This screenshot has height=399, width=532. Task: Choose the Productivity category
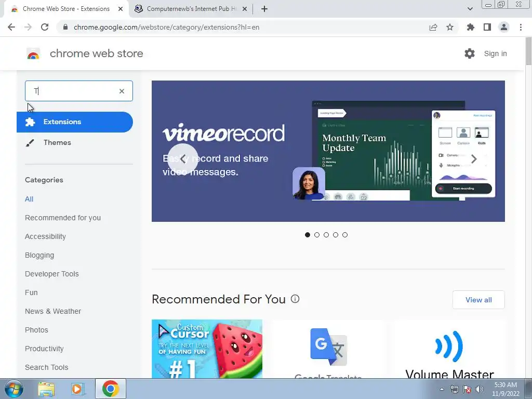coord(44,349)
